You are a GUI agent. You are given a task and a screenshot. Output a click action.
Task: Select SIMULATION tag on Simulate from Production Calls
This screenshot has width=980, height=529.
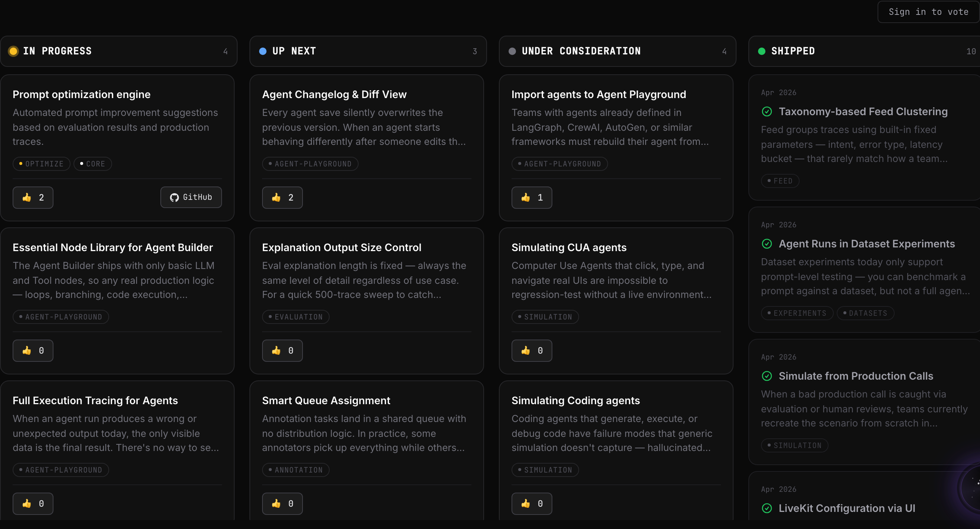pyautogui.click(x=794, y=445)
